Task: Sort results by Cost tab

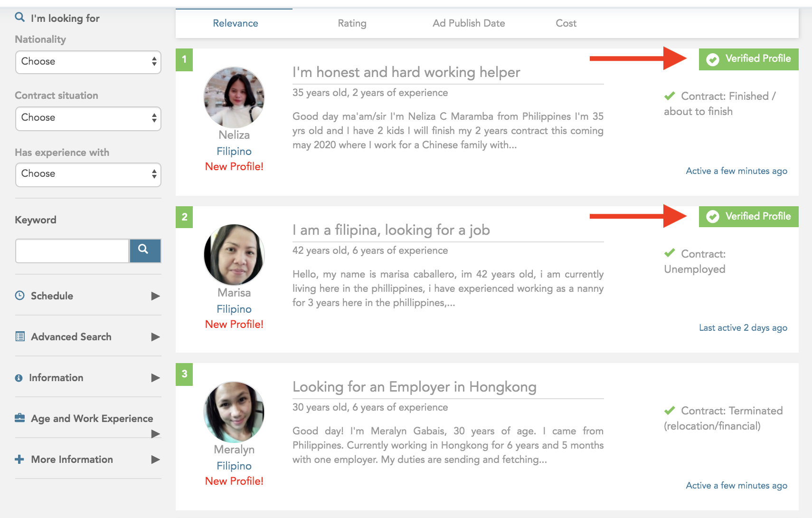Action: coord(566,23)
